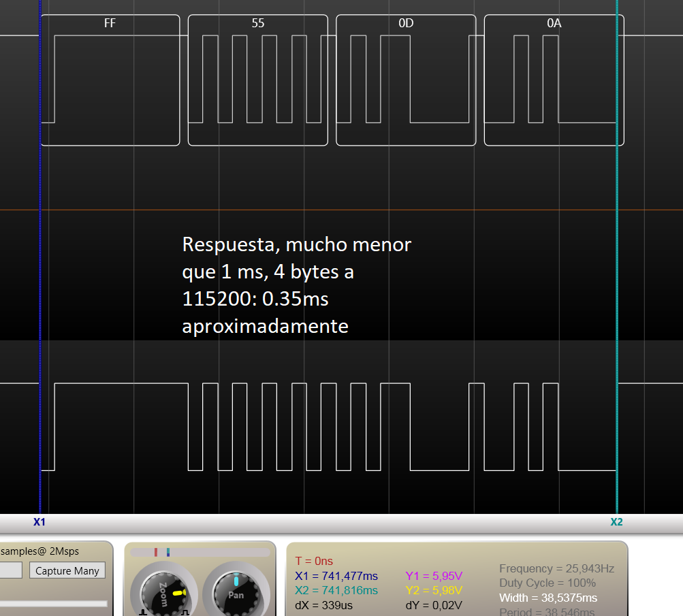Click the overview scroll strip above knobs
This screenshot has width=683, height=616.
click(200, 553)
